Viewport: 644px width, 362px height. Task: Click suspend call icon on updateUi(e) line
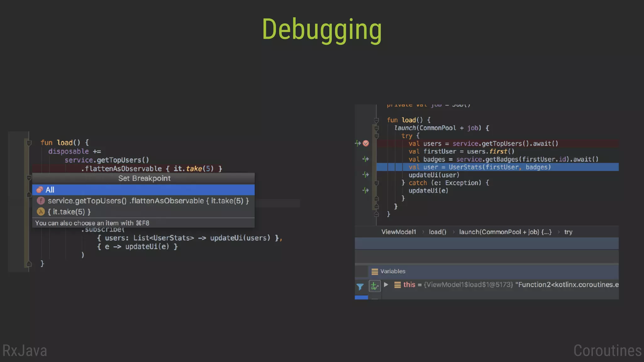tap(365, 190)
